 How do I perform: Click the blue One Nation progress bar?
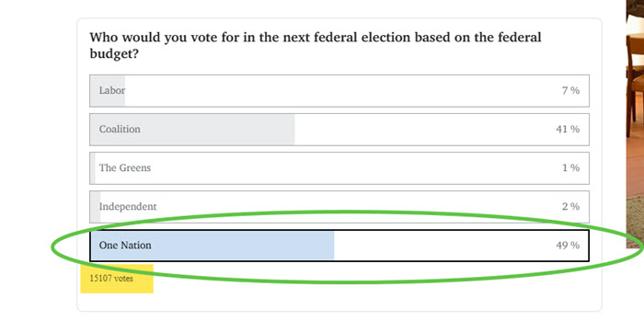pos(213,246)
